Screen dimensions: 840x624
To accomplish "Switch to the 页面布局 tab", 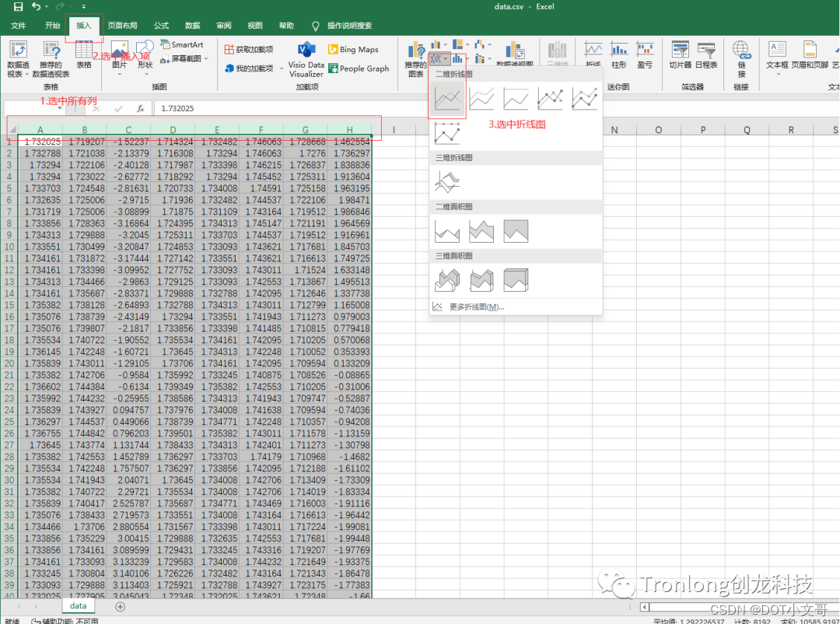I will [122, 25].
